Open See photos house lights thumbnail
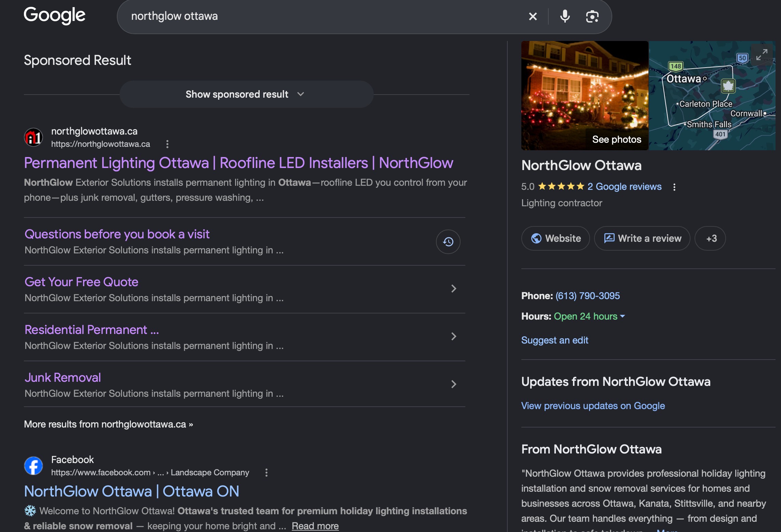Image resolution: width=781 pixels, height=532 pixels. point(585,96)
